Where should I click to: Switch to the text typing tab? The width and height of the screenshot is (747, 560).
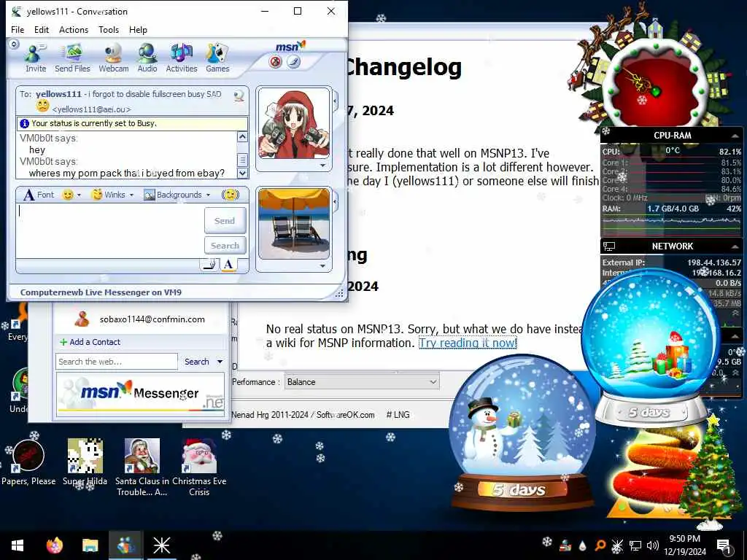point(228,265)
